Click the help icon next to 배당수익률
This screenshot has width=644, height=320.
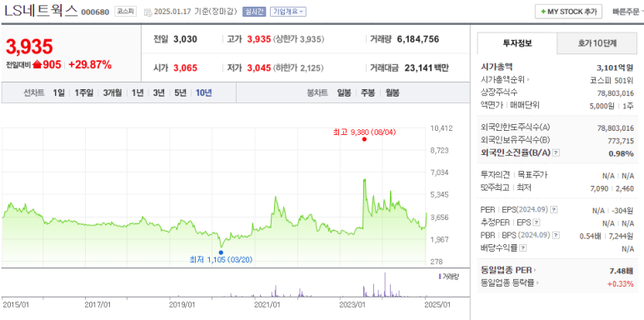[522, 248]
